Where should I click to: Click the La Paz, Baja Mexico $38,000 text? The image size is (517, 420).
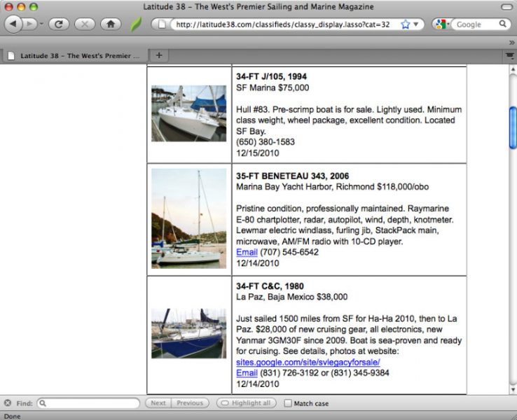pos(292,297)
